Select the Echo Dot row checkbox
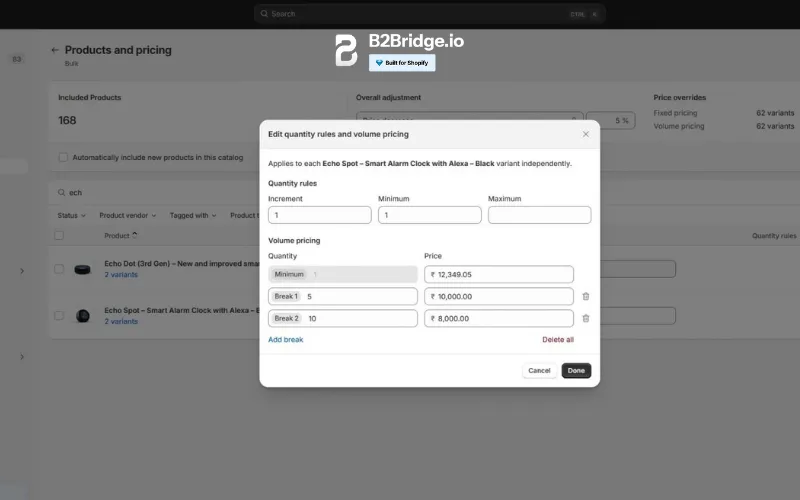Viewport: 800px width, 500px height. coord(59,269)
